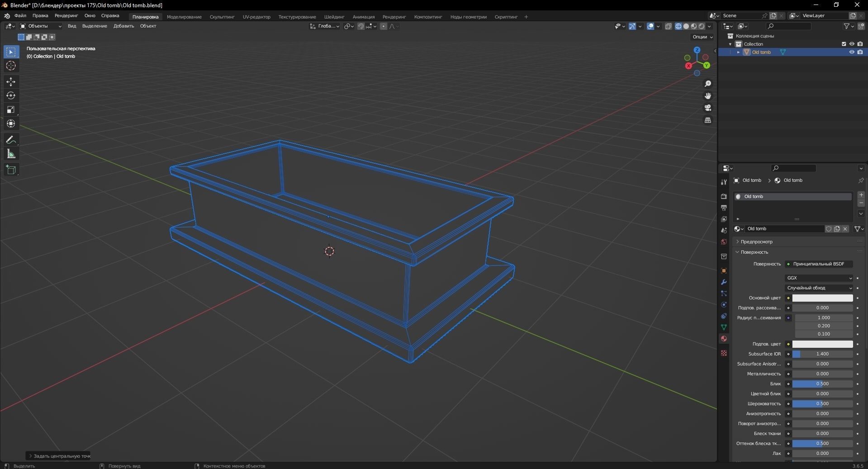The height and width of the screenshot is (469, 868).
Task: Toggle Collection visibility eye in outliner
Action: pos(852,44)
